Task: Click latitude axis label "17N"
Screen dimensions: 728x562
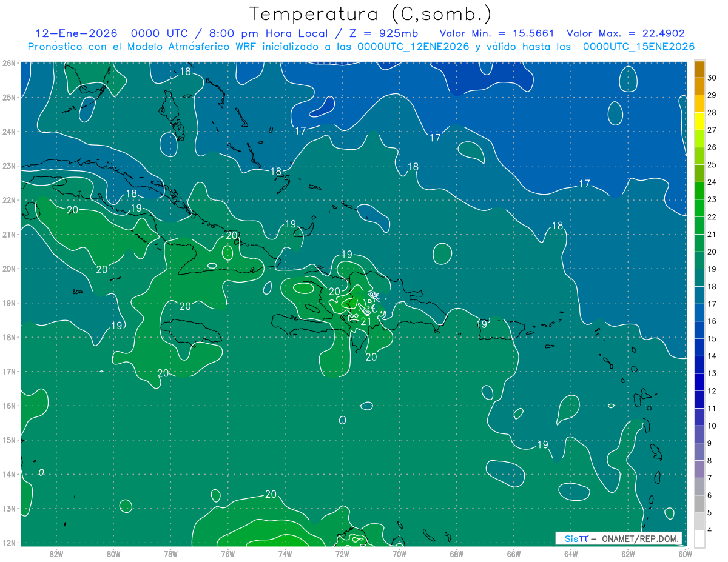Action: 8,371
